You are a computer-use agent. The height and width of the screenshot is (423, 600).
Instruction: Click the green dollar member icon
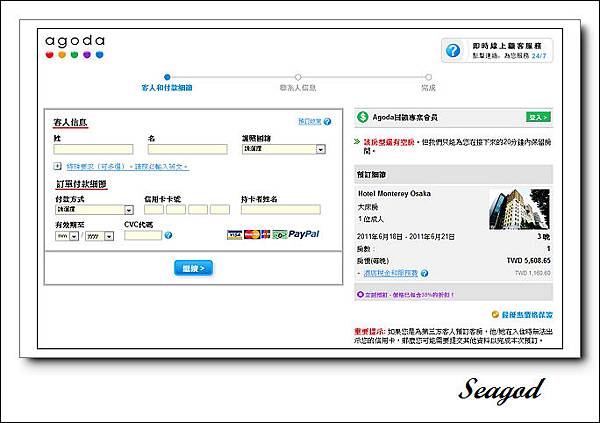pyautogui.click(x=362, y=117)
